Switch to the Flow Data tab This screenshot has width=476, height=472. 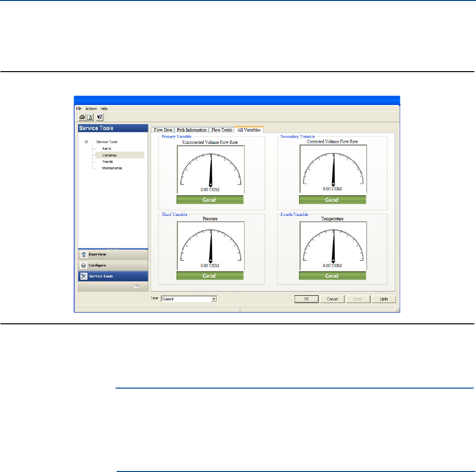coord(163,130)
